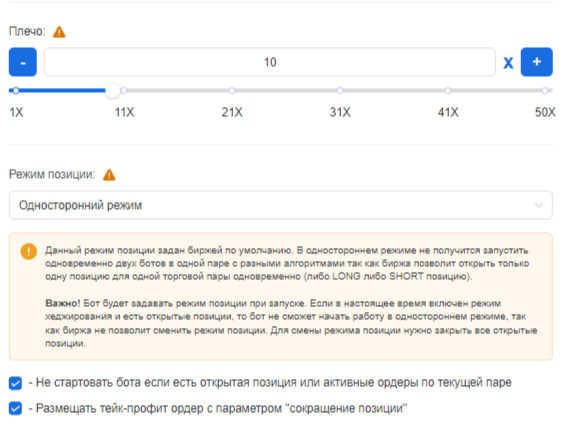Viewport: 564px width, 425px height.
Task: Decrease leverage with the minus button
Action: coord(23,62)
